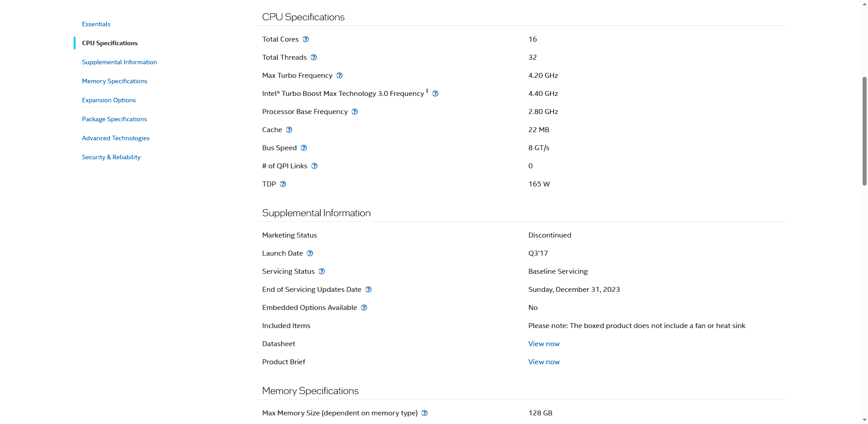This screenshot has width=868, height=424.
Task: Open the Servicing Status info icon
Action: [322, 272]
